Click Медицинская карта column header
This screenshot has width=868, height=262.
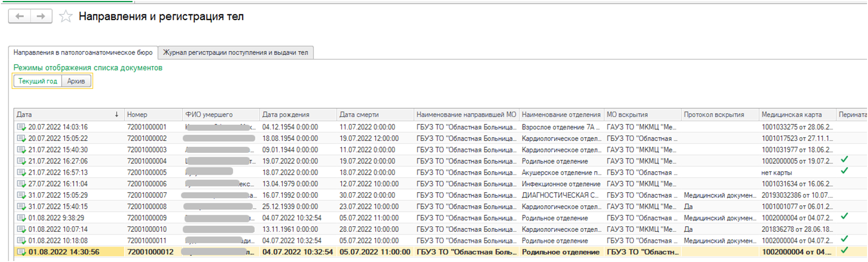pyautogui.click(x=791, y=115)
